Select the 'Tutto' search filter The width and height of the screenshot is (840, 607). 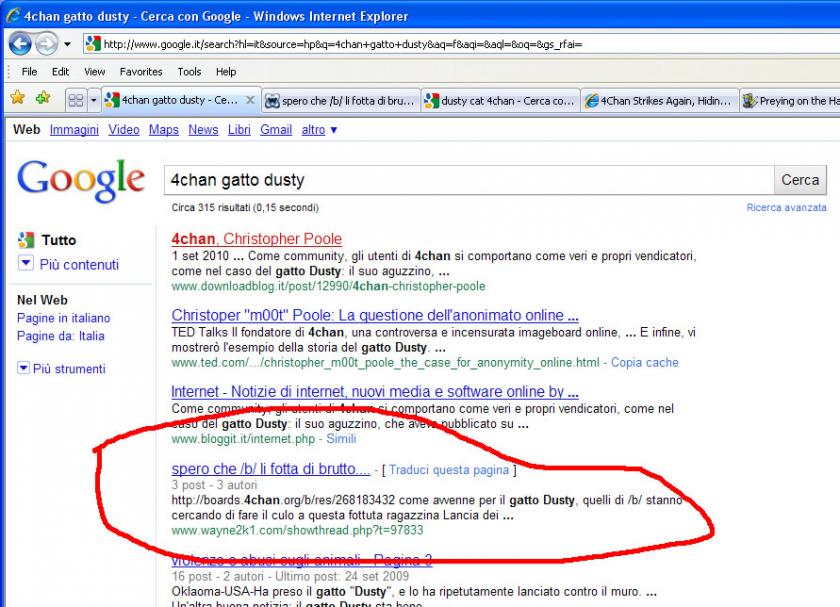[59, 240]
